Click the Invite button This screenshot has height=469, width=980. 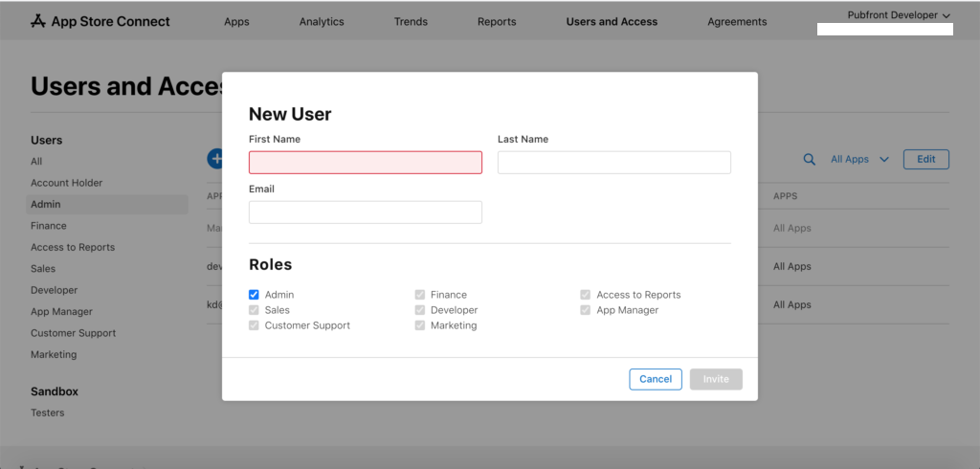(716, 379)
